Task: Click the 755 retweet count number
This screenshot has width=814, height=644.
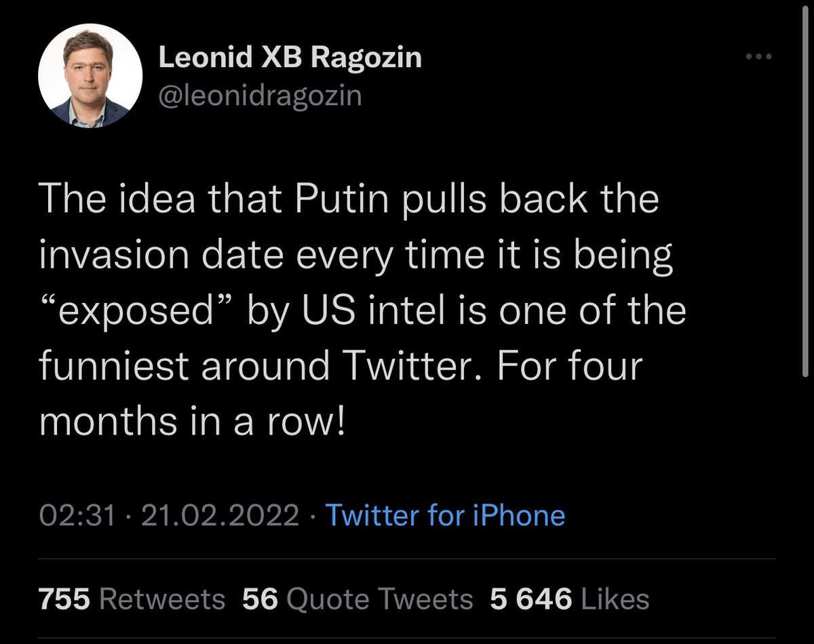Action: pyautogui.click(x=66, y=599)
